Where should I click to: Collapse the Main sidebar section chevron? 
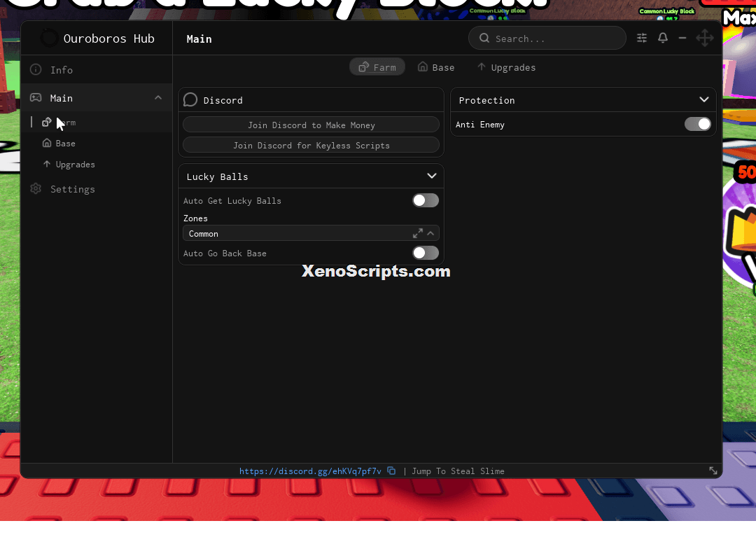coord(158,97)
